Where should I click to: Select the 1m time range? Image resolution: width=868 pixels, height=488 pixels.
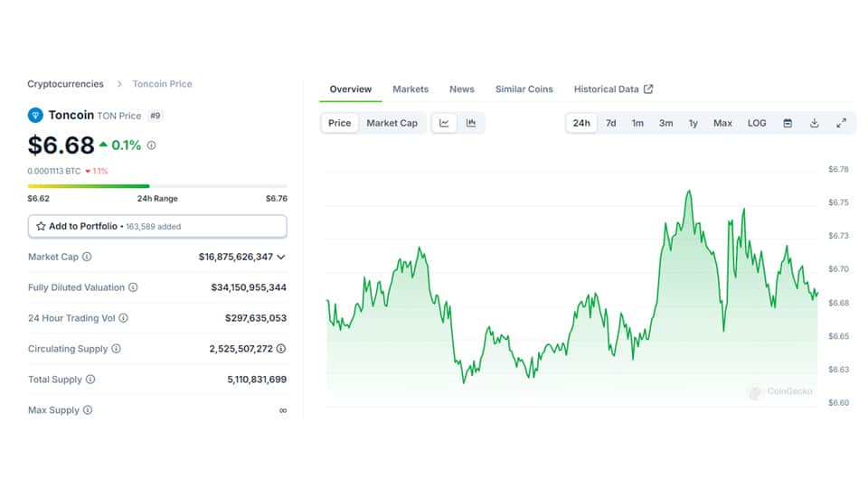pyautogui.click(x=637, y=123)
